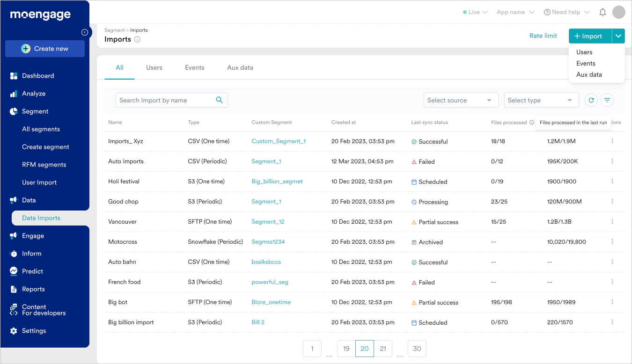The image size is (632, 364).
Task: Click the Create new button
Action: [45, 49]
